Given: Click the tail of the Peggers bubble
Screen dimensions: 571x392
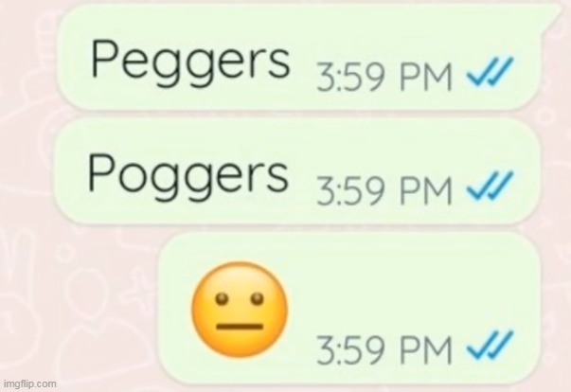Looking at the screenshot, I should point(550,14).
